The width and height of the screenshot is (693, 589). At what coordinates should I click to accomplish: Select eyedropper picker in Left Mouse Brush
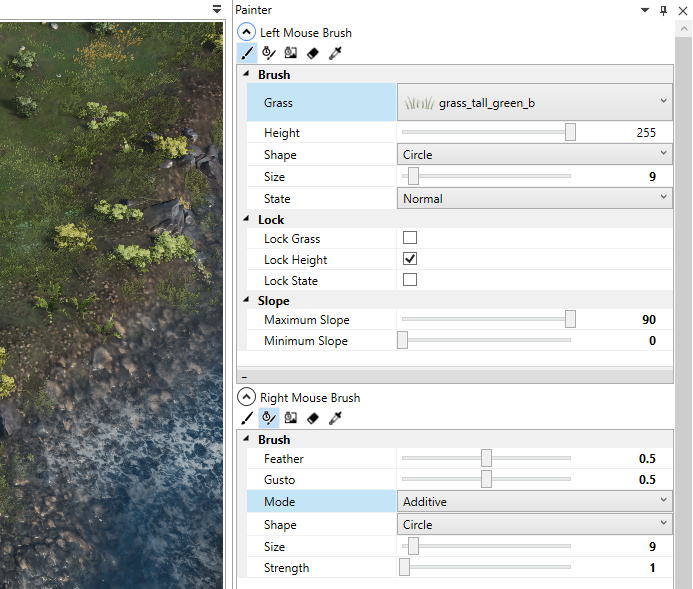tap(335, 53)
